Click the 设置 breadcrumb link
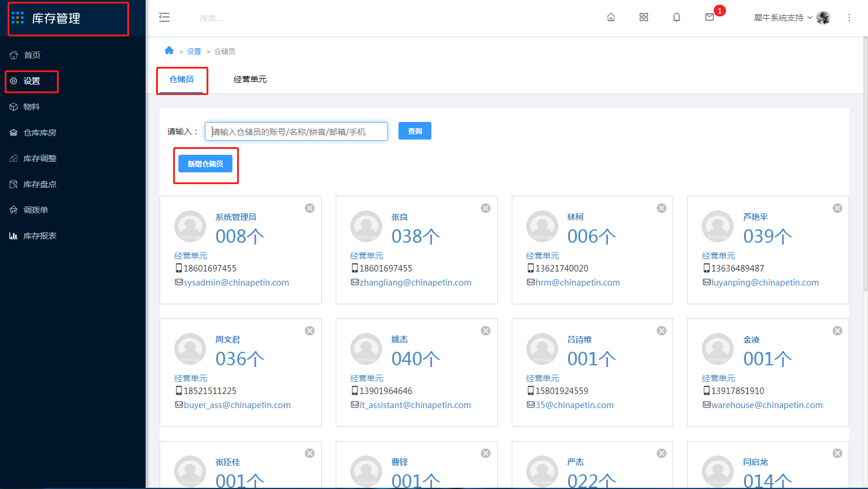The height and width of the screenshot is (489, 868). point(194,52)
